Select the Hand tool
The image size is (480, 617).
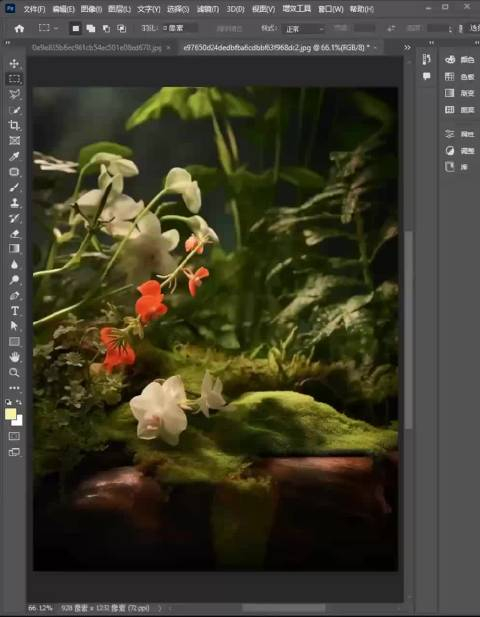click(x=14, y=357)
